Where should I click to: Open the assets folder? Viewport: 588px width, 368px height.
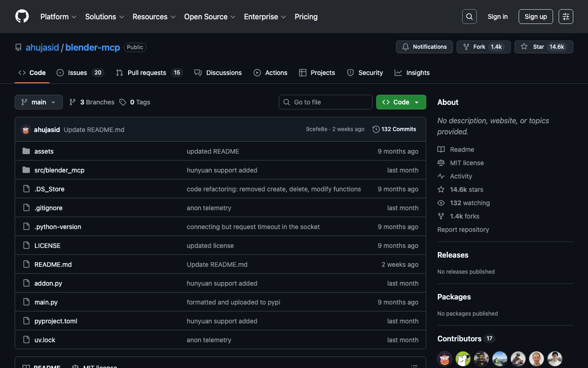pos(44,151)
